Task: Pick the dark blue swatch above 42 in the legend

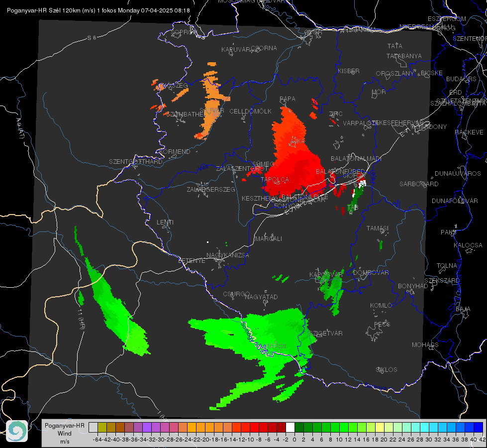Action: pyautogui.click(x=479, y=427)
